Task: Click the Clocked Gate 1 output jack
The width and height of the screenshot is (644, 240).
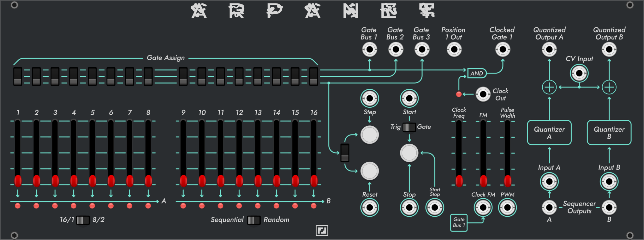Action: pos(503,50)
